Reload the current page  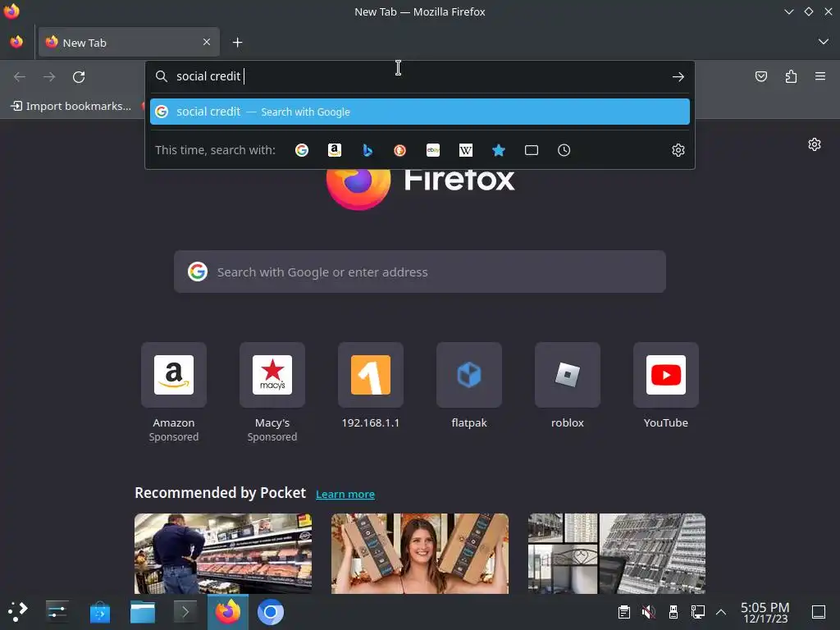[x=79, y=76]
